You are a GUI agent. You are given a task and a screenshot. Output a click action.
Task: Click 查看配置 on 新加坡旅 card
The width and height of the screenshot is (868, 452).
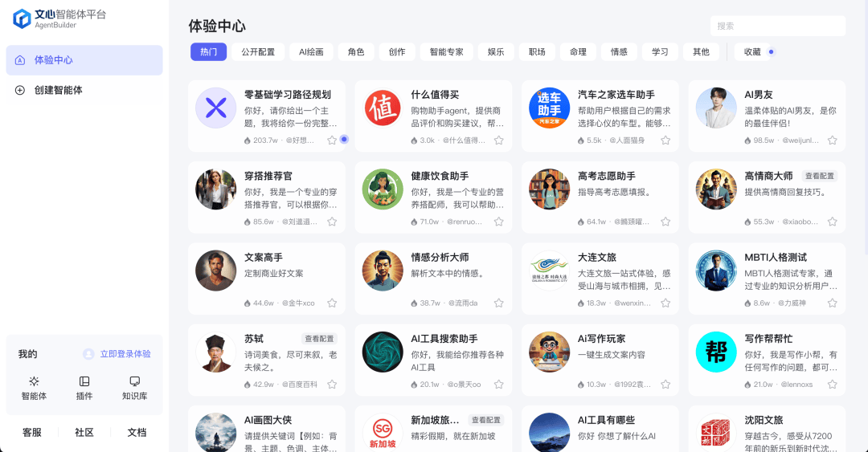click(x=486, y=420)
